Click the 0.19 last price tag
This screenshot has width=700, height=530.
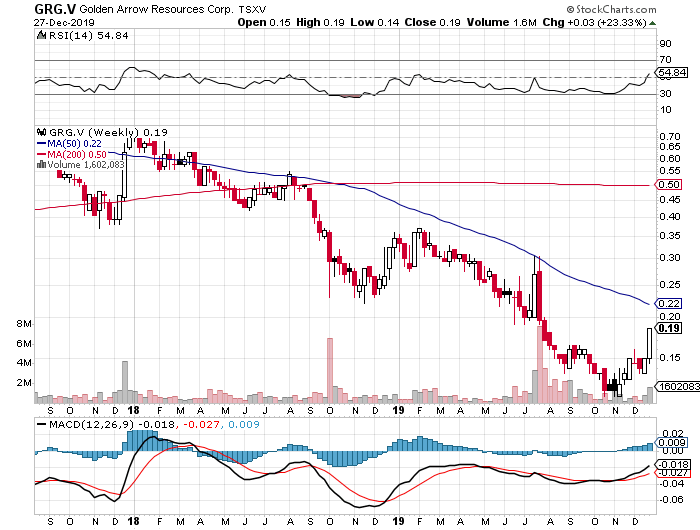[668, 328]
